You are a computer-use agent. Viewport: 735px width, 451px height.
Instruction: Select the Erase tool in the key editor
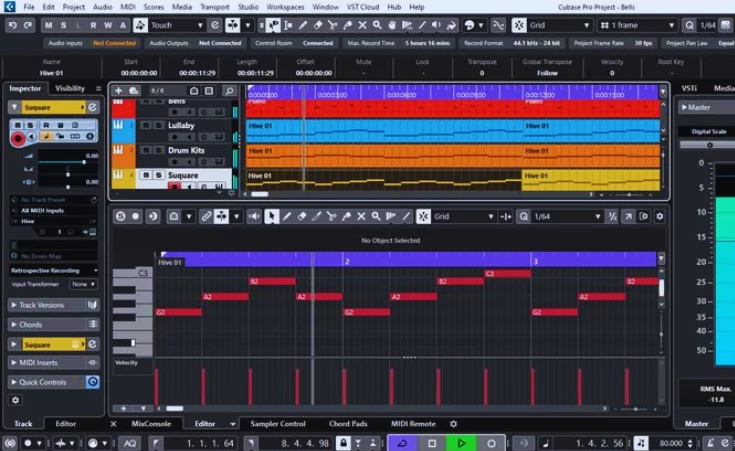click(302, 216)
